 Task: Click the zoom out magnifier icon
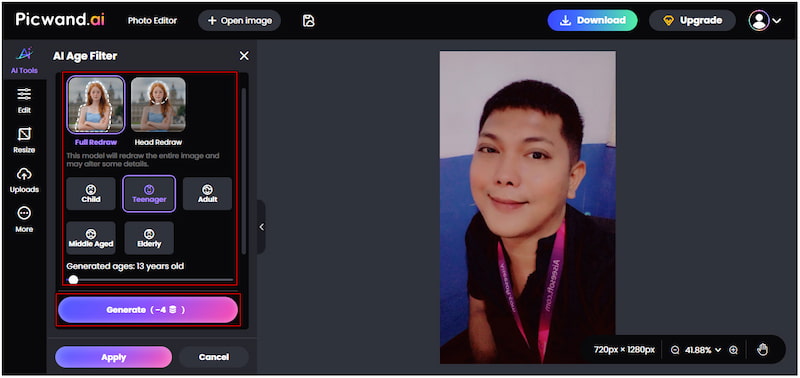pyautogui.click(x=675, y=350)
